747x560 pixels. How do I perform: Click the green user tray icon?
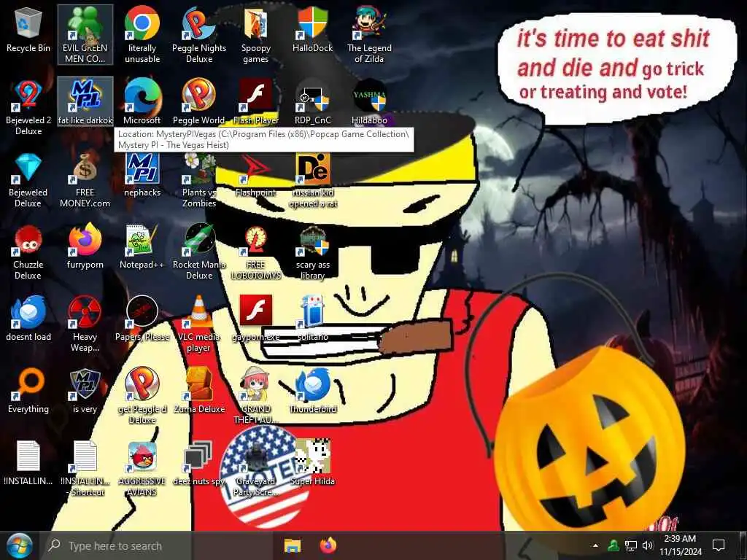pos(613,545)
